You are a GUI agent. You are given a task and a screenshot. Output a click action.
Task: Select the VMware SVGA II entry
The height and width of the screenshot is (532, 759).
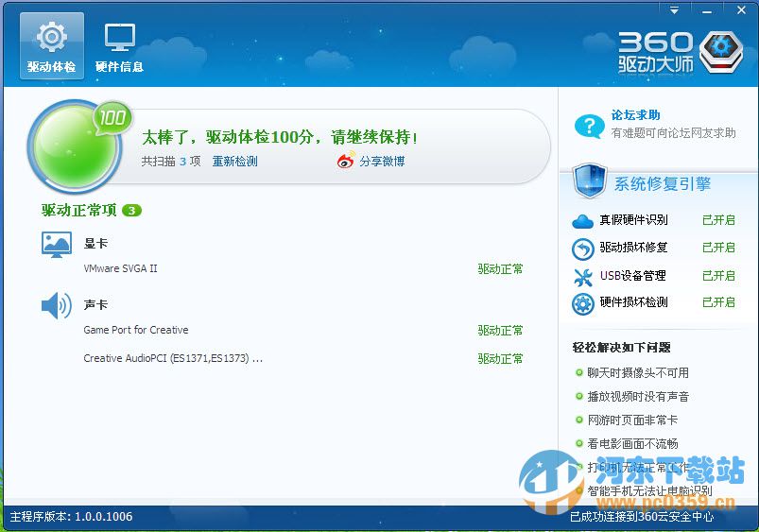[121, 268]
